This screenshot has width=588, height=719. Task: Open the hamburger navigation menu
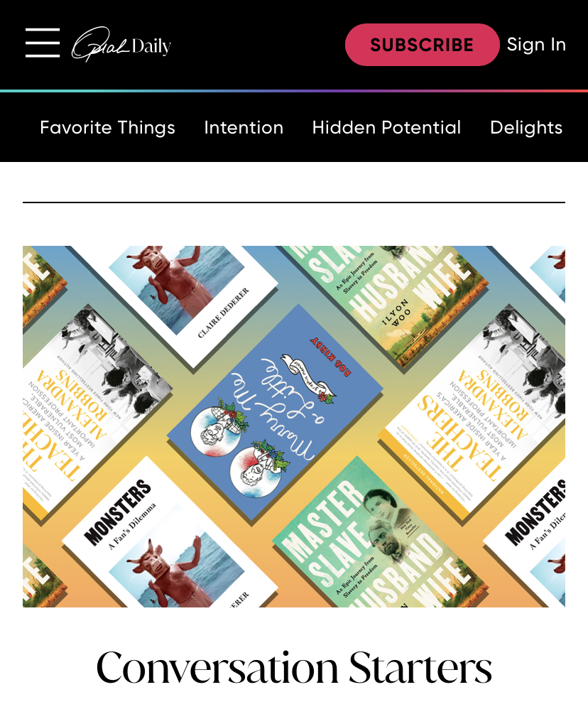[x=43, y=43]
